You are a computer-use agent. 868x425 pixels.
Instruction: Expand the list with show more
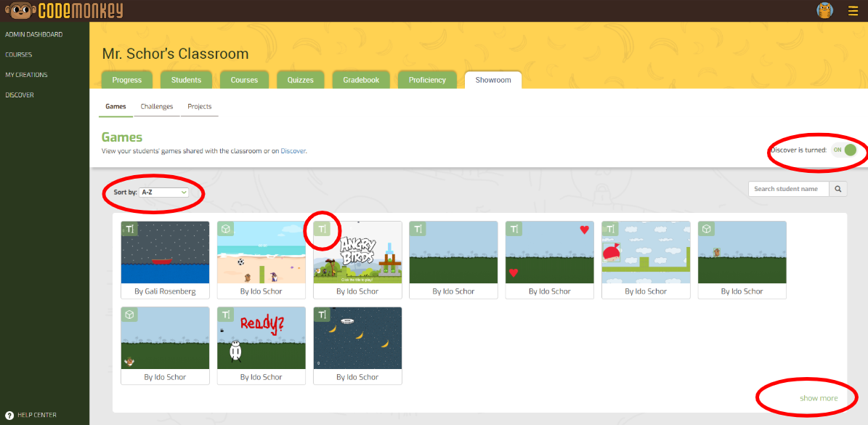click(819, 398)
